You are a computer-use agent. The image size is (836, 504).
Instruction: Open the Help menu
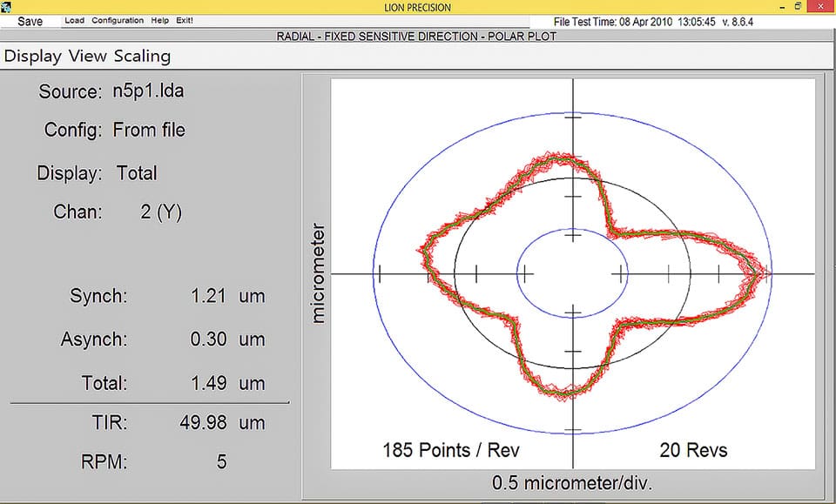point(159,20)
